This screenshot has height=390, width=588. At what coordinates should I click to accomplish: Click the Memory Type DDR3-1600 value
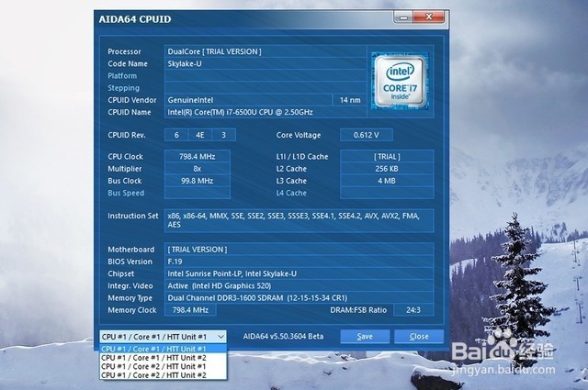coord(299,298)
